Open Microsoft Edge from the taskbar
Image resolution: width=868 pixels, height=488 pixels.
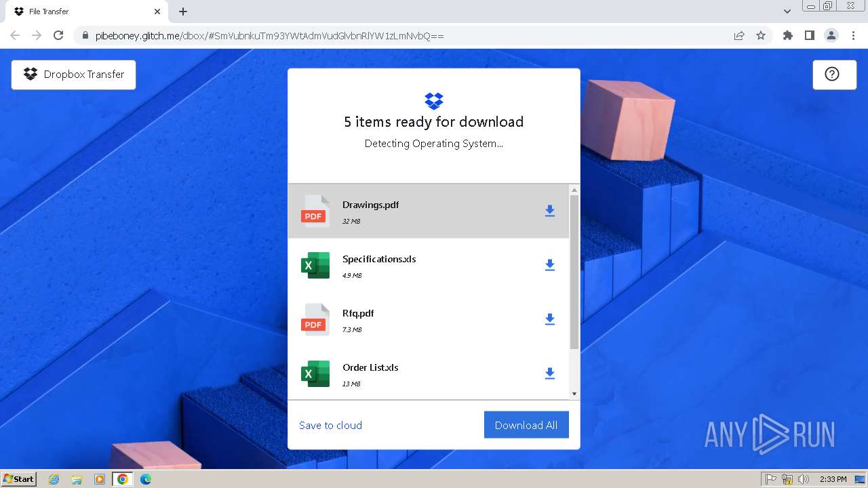(x=145, y=479)
